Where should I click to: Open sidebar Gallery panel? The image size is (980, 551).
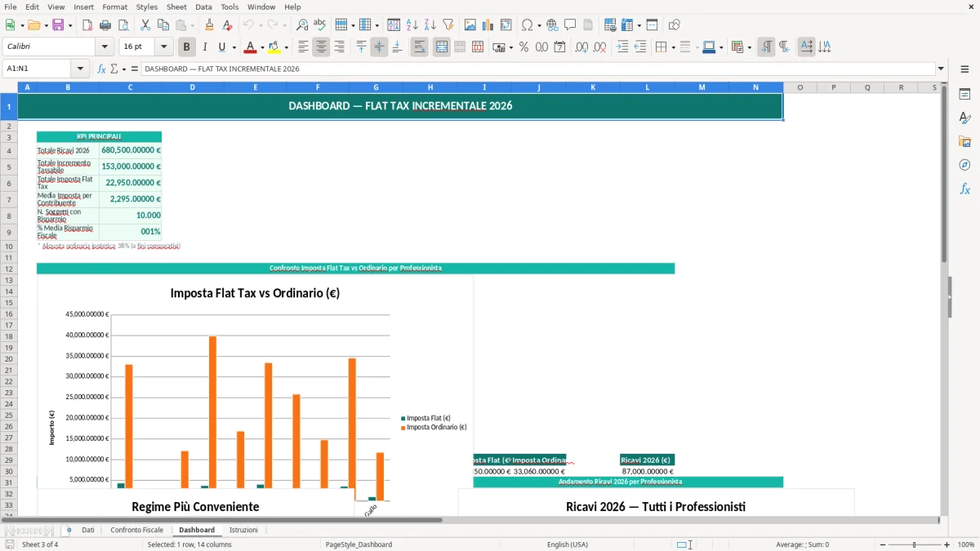964,141
